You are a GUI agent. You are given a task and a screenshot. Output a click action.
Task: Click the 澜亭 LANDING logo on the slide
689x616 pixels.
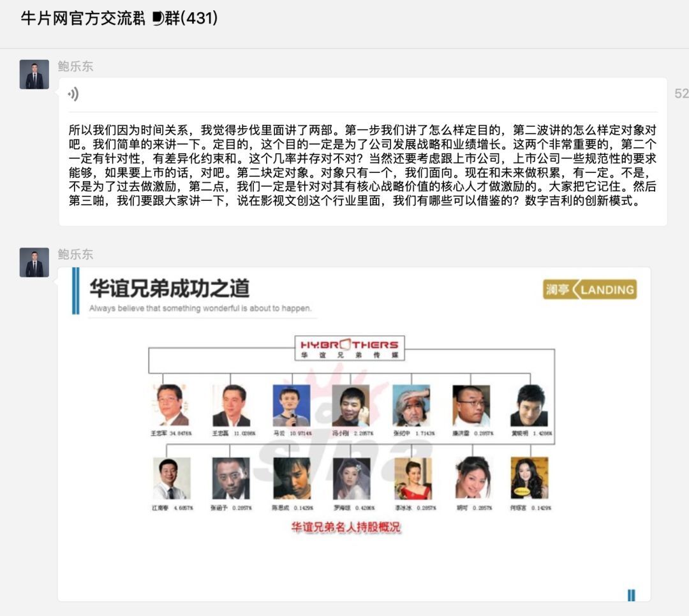tap(589, 290)
